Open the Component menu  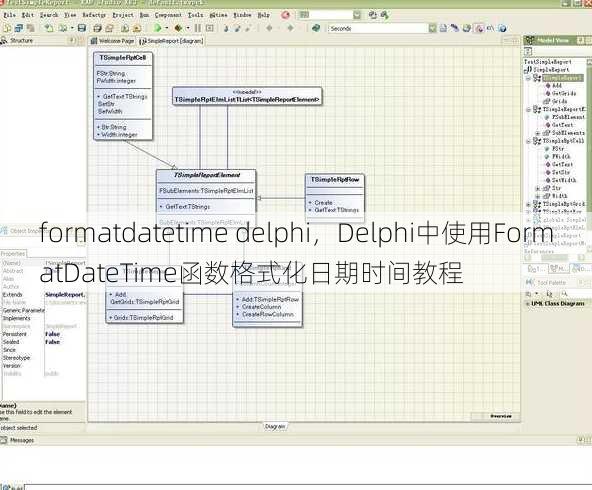pos(168,15)
